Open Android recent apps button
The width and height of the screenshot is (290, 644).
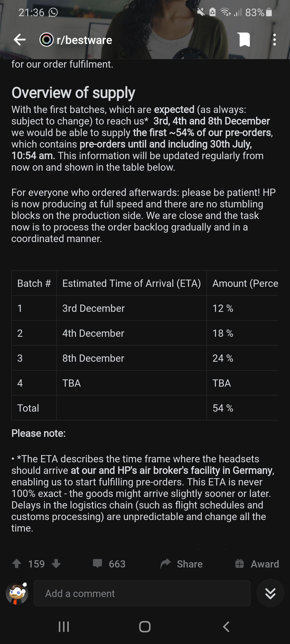(x=64, y=627)
